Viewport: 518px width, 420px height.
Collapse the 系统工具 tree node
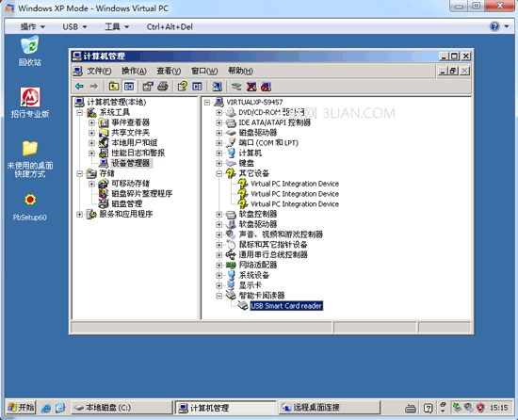click(x=80, y=113)
